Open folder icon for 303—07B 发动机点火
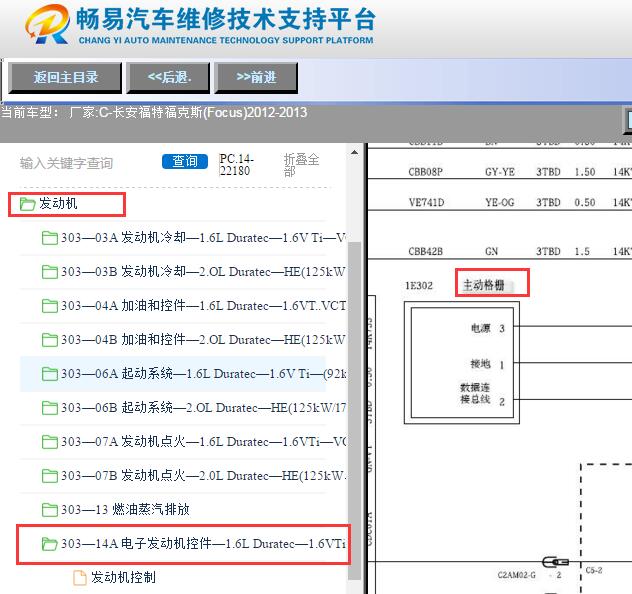This screenshot has width=632, height=594. click(x=50, y=476)
